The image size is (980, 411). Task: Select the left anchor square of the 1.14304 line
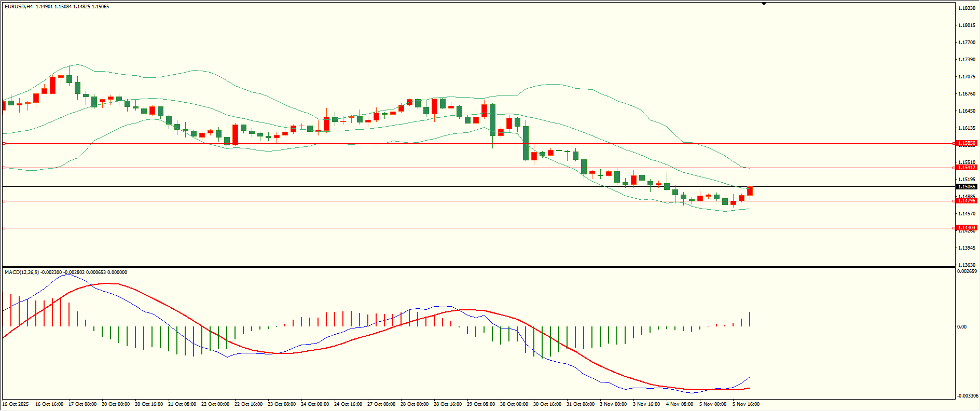point(4,228)
